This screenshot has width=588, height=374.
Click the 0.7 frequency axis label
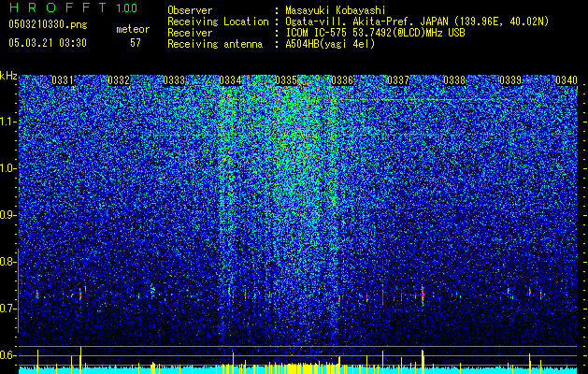coord(8,309)
